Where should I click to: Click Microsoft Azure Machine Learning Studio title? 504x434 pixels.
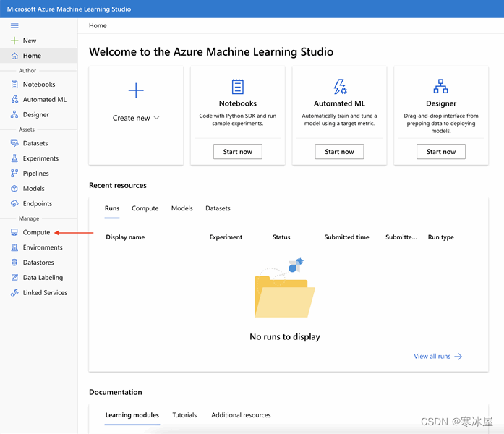tap(69, 9)
